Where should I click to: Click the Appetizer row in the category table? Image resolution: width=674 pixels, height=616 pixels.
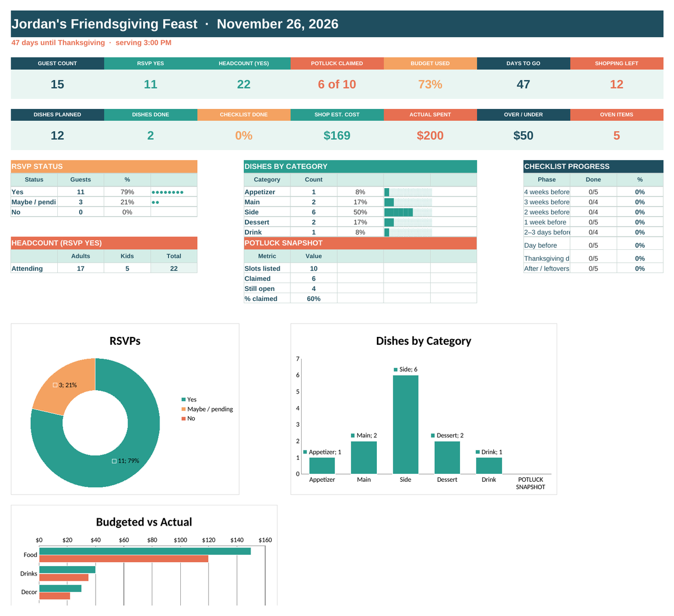[x=360, y=192]
